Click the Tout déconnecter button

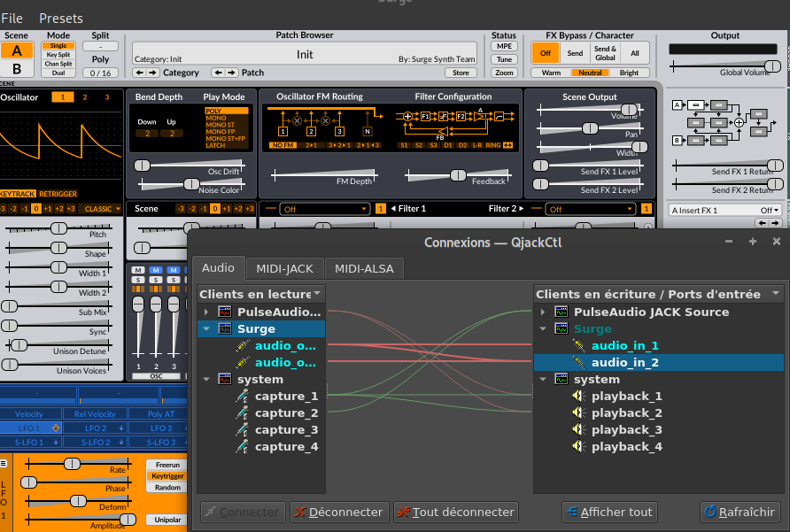[x=455, y=512]
